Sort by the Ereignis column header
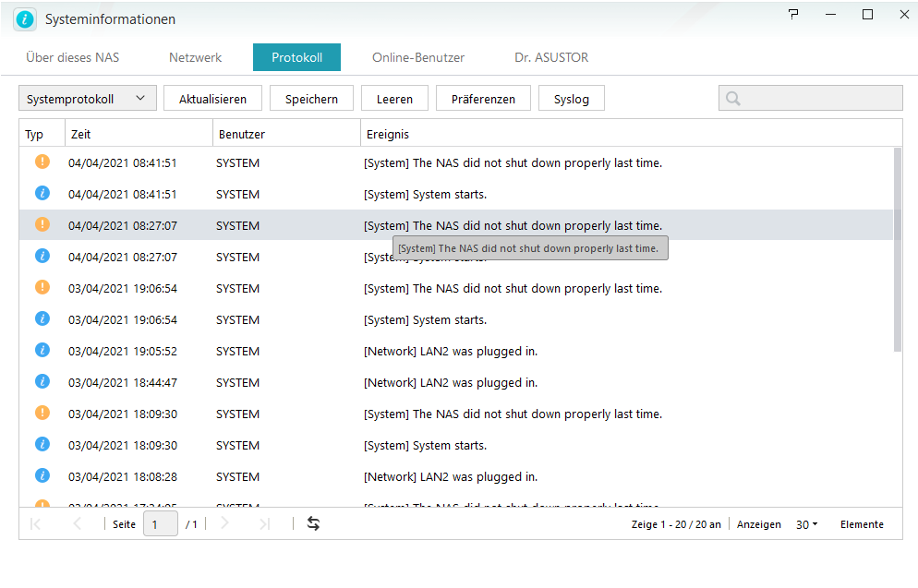Image resolution: width=918 pixels, height=588 pixels. point(631,134)
